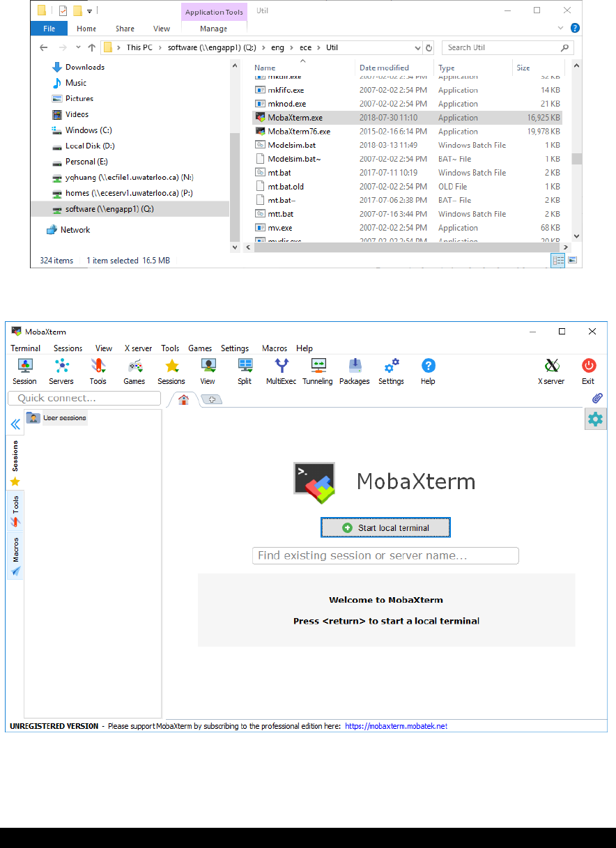
Task: Open the View toolbar icon
Action: coord(208,371)
